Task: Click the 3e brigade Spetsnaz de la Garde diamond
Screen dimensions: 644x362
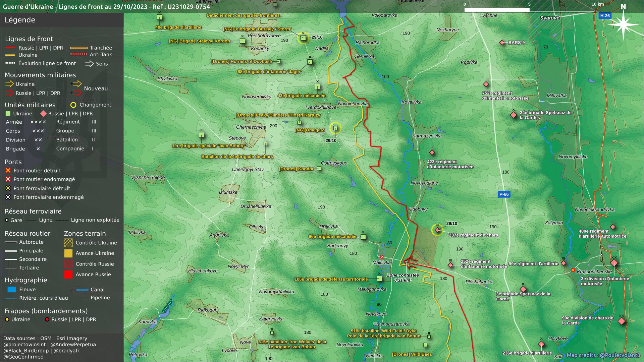Action: click(523, 289)
